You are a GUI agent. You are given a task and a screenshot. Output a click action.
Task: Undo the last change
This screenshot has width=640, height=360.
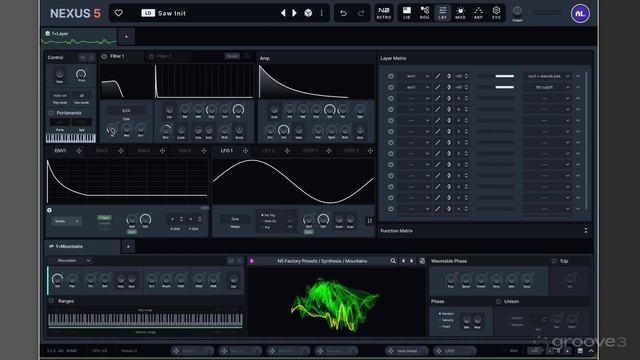[343, 13]
